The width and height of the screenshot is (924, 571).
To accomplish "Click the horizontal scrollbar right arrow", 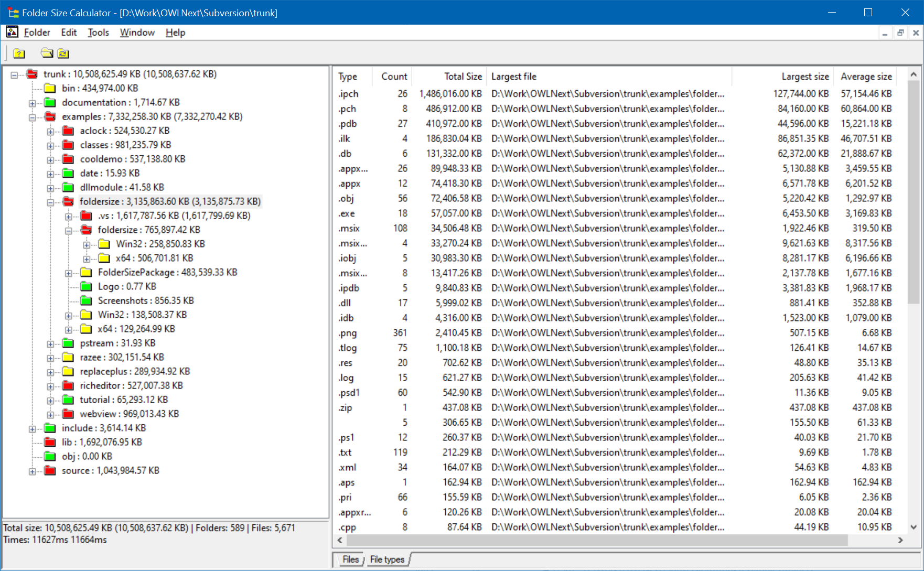I will [900, 540].
